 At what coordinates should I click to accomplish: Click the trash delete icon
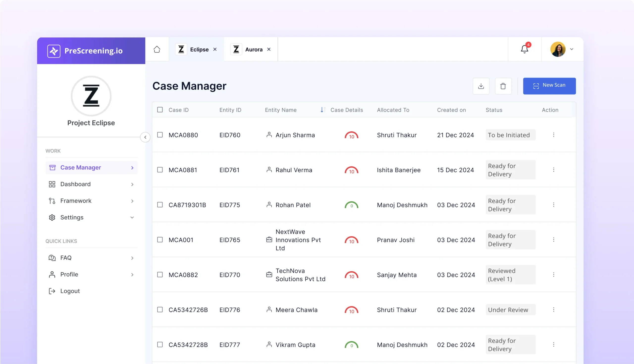click(503, 86)
